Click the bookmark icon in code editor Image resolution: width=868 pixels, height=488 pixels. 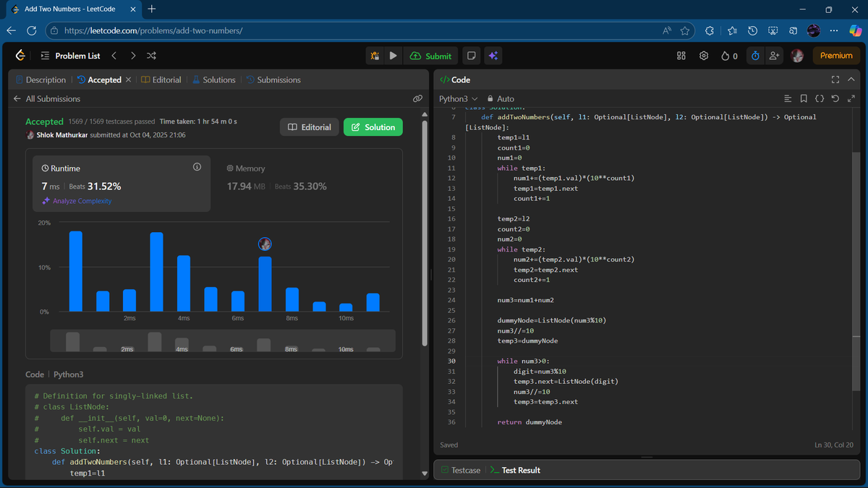804,99
